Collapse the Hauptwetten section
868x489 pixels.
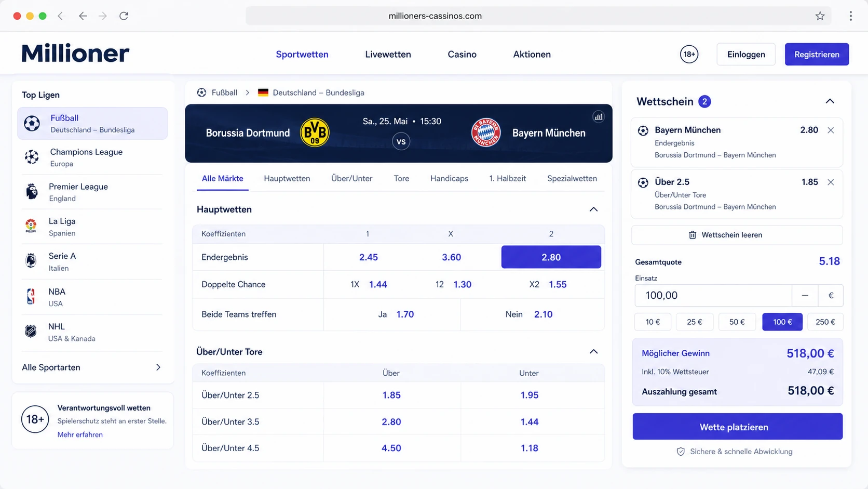pyautogui.click(x=593, y=209)
